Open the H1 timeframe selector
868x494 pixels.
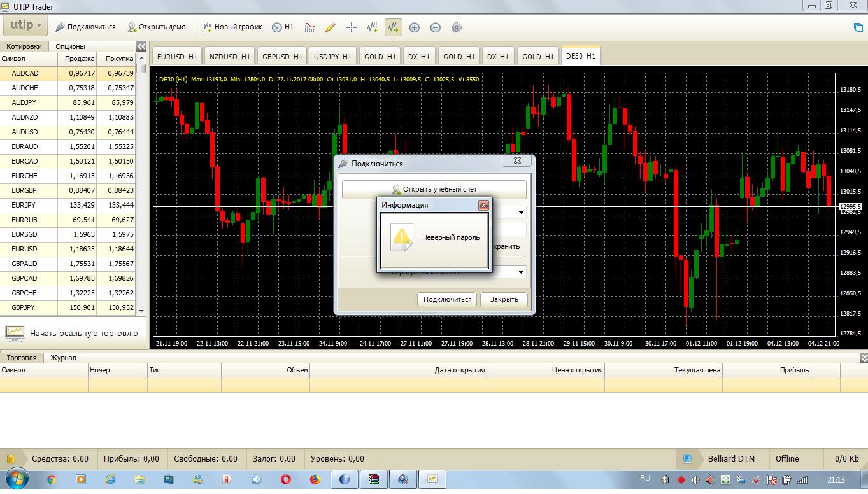(283, 27)
